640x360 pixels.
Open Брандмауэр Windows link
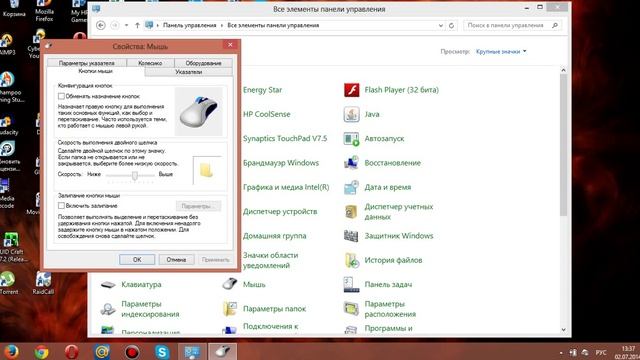[x=281, y=163]
